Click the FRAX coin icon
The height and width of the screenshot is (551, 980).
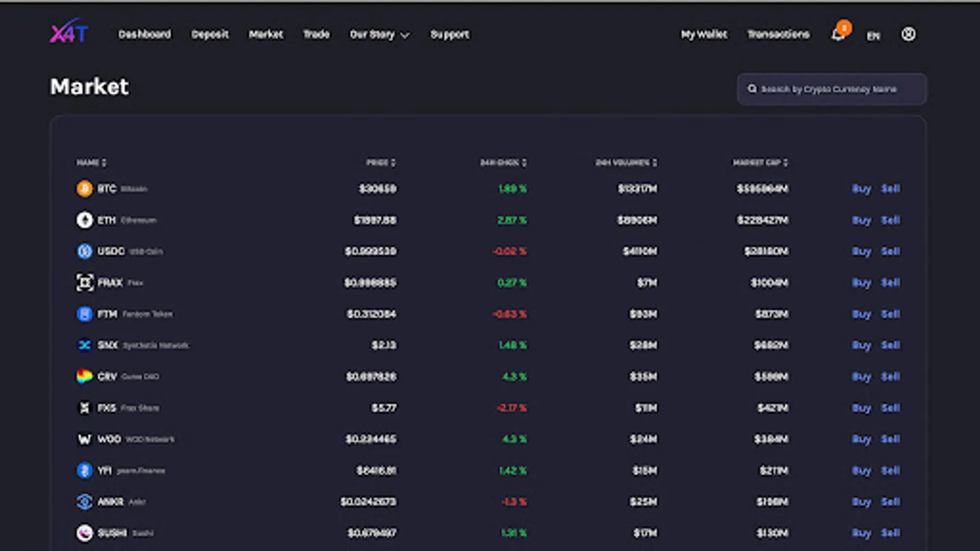pos(85,282)
